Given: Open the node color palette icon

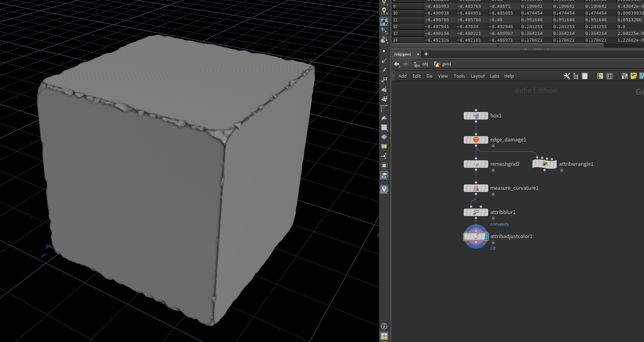Looking at the screenshot, I should pyautogui.click(x=600, y=76).
